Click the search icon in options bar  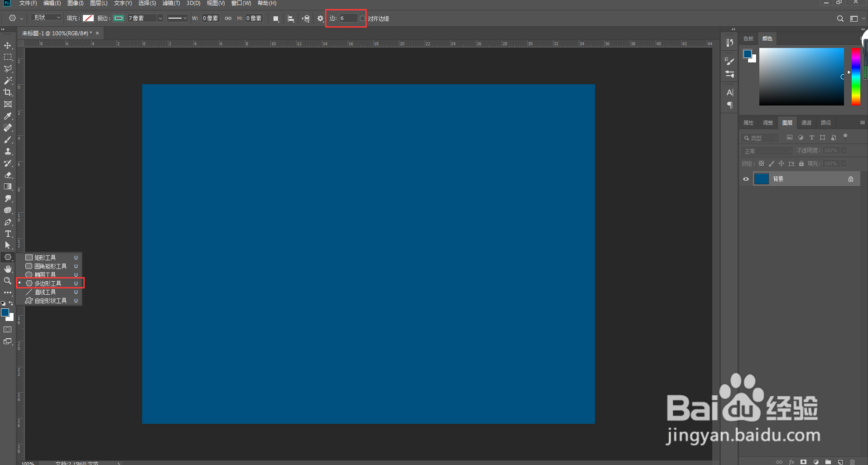click(840, 19)
